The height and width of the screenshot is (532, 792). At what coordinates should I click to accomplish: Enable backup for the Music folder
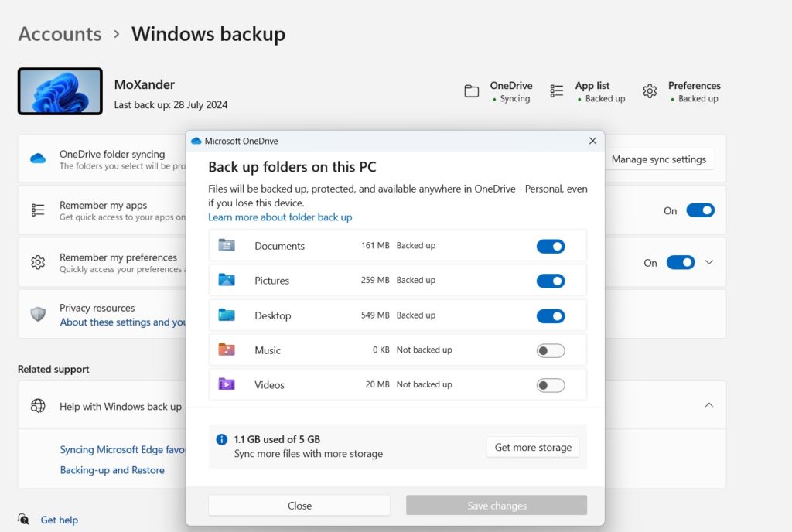coord(551,350)
